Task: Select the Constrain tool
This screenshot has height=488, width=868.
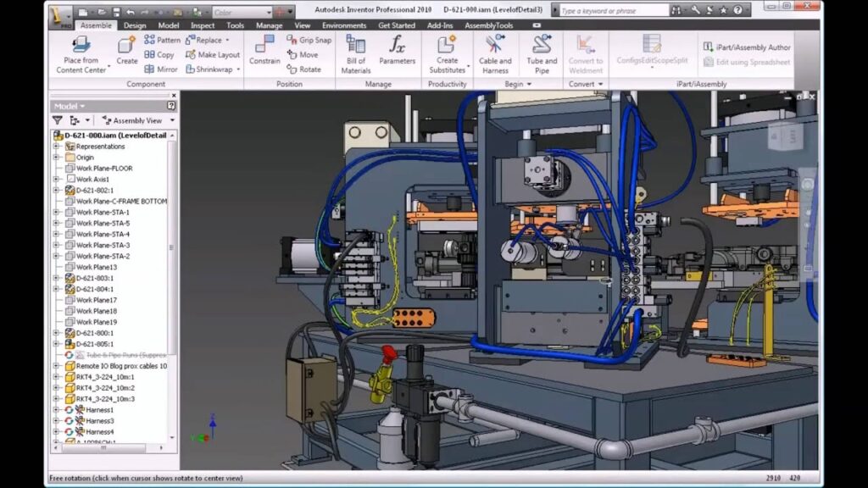Action: coord(264,50)
